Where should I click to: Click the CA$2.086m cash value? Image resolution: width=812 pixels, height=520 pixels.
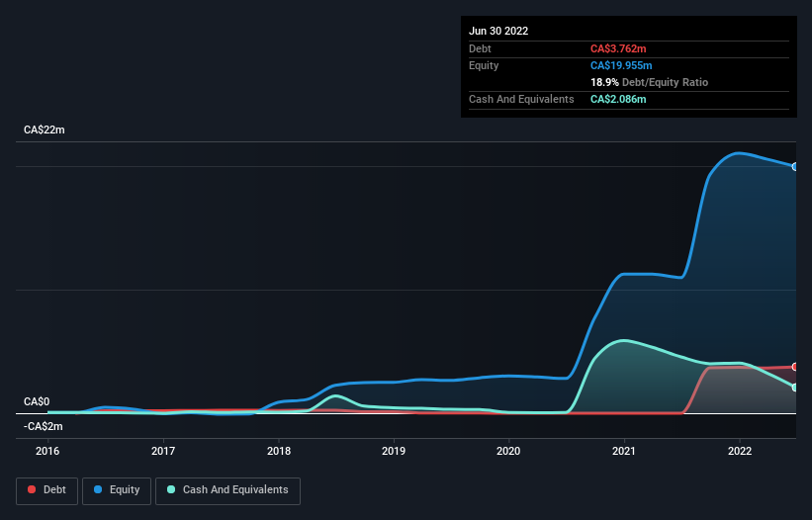tap(618, 99)
